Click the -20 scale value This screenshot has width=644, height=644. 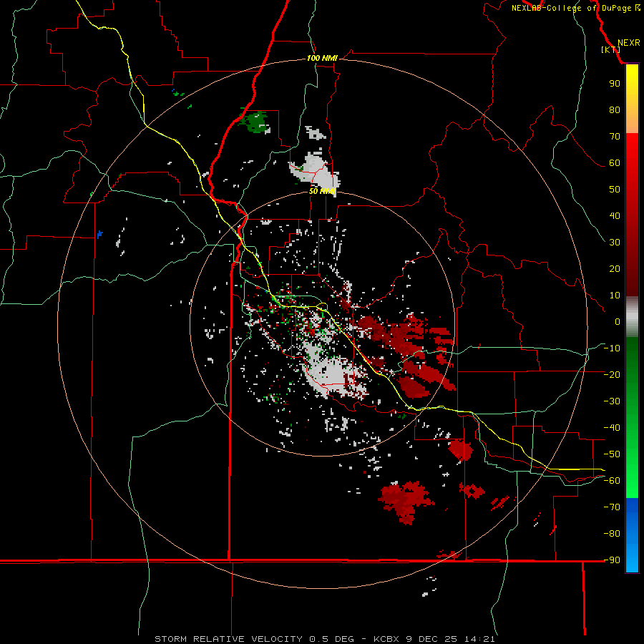click(612, 374)
